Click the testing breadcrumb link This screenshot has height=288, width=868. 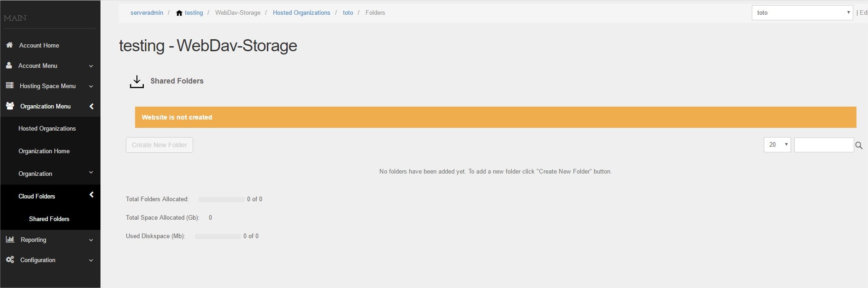point(194,13)
